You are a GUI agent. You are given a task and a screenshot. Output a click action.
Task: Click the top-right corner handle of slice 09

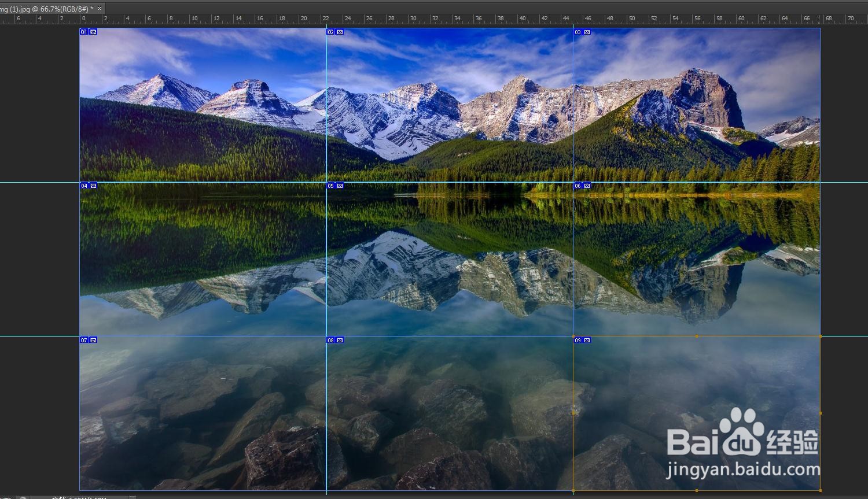[x=821, y=336]
